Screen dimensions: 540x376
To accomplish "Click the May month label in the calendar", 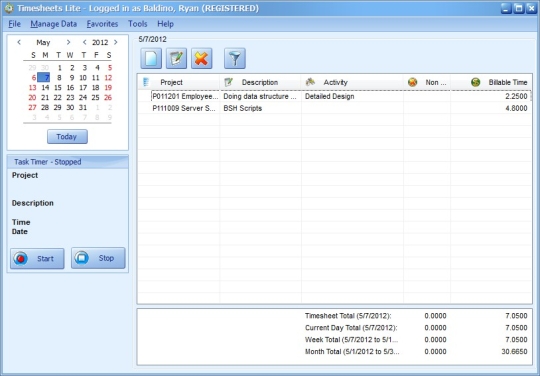I will point(43,42).
